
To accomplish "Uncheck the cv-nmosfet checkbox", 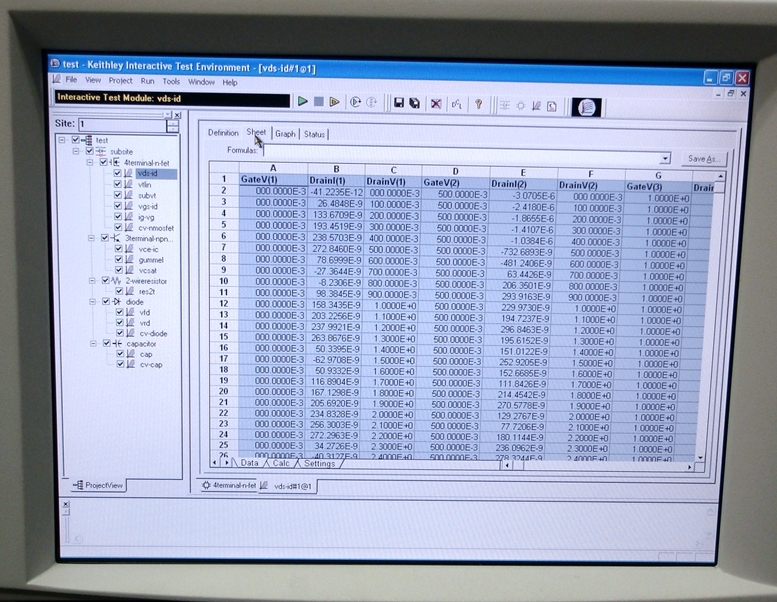I will click(118, 227).
